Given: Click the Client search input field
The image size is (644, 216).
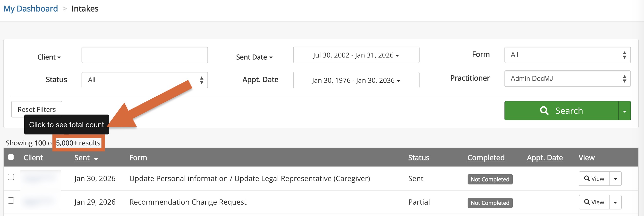Looking at the screenshot, I should coord(145,55).
